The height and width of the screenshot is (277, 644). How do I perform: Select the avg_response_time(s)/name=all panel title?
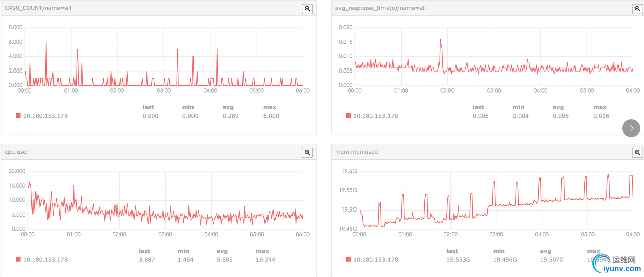pyautogui.click(x=380, y=8)
